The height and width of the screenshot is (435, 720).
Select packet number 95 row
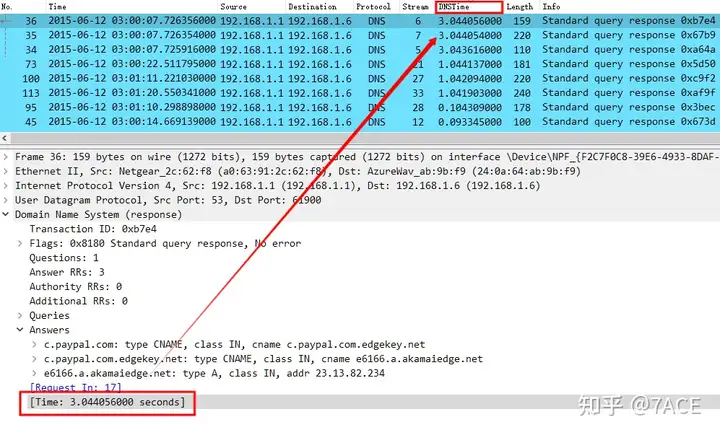[360, 107]
